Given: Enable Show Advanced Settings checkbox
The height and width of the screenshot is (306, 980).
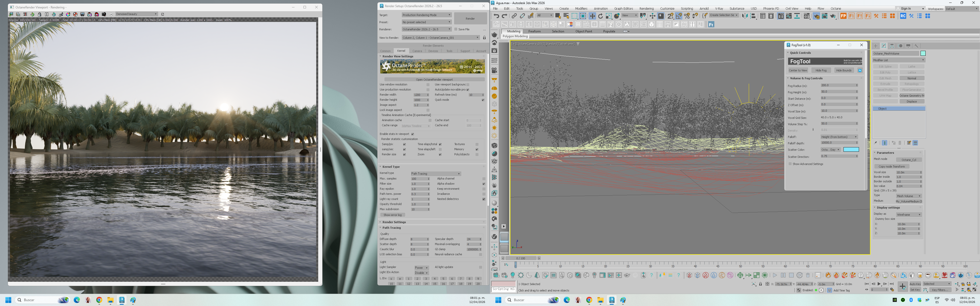Looking at the screenshot, I should click(790, 164).
